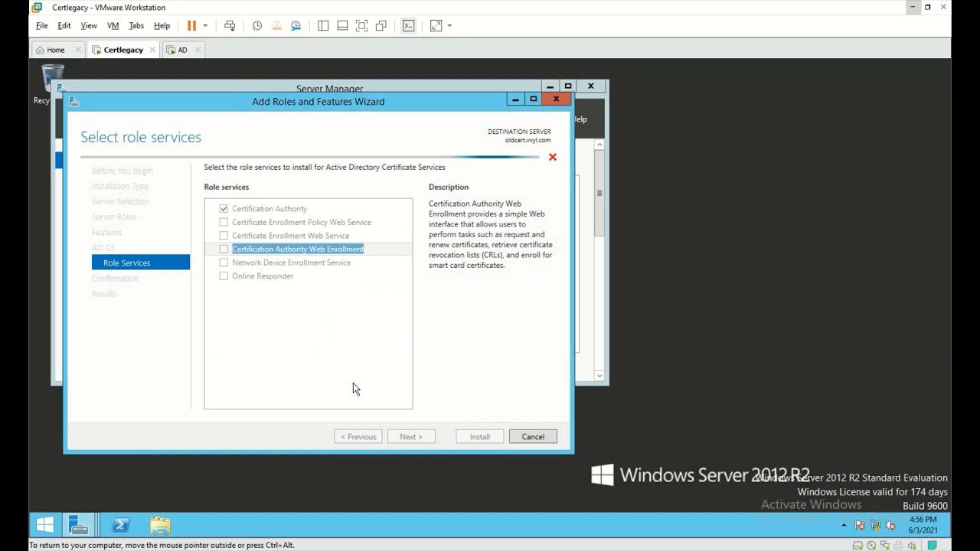Screen dimensions: 980x551
Task: Open the File menu
Action: 42,25
